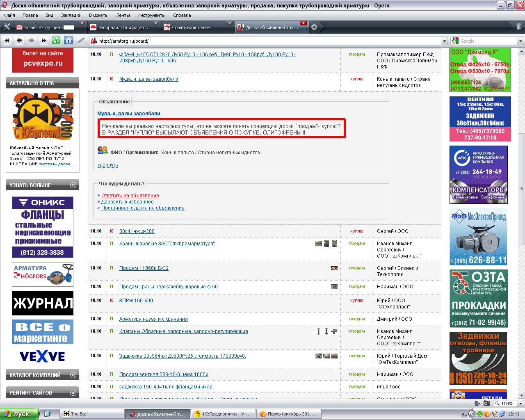Open the address bar history dropdown
The image size is (525, 420).
click(x=444, y=41)
